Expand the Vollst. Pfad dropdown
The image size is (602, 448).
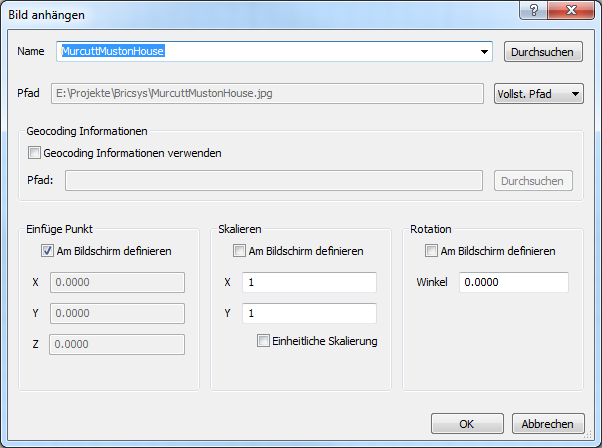540,94
